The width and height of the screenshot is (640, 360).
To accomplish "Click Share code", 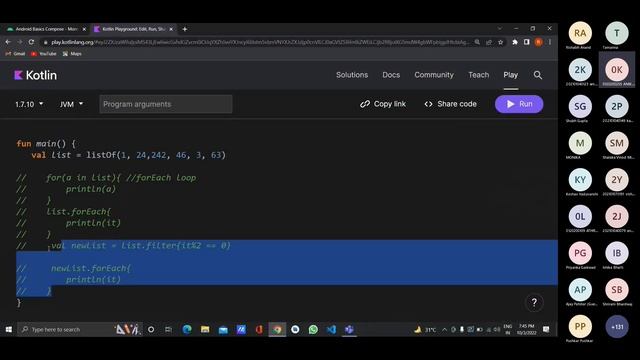I will 450,104.
